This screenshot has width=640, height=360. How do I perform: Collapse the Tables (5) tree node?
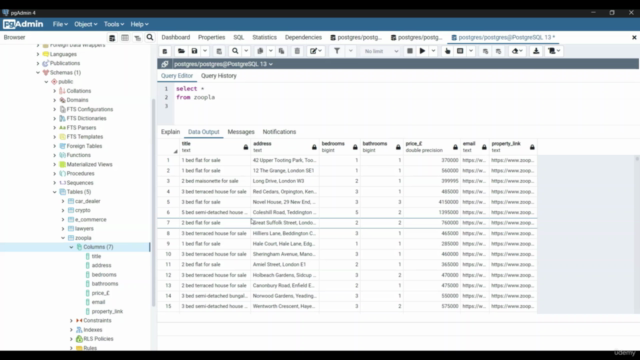[55, 192]
